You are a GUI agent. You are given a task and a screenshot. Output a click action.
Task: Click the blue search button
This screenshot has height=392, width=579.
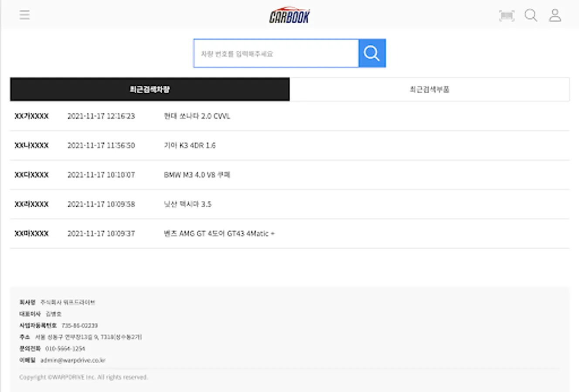[372, 53]
